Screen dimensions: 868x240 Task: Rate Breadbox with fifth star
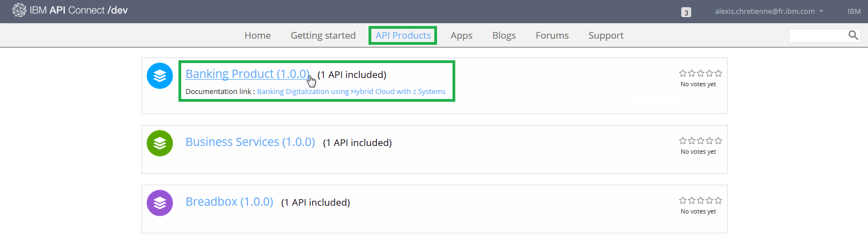[718, 200]
